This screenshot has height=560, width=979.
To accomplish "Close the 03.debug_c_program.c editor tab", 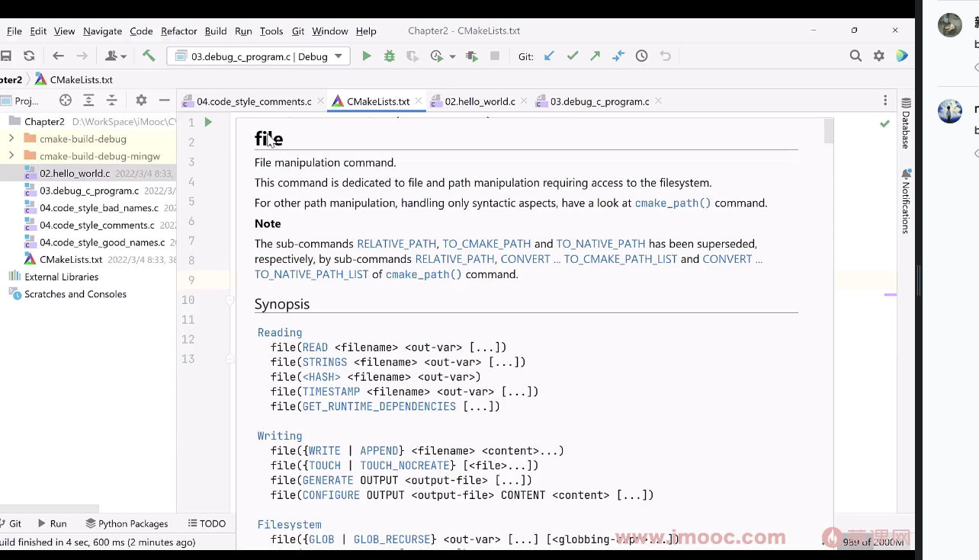I will pyautogui.click(x=658, y=101).
